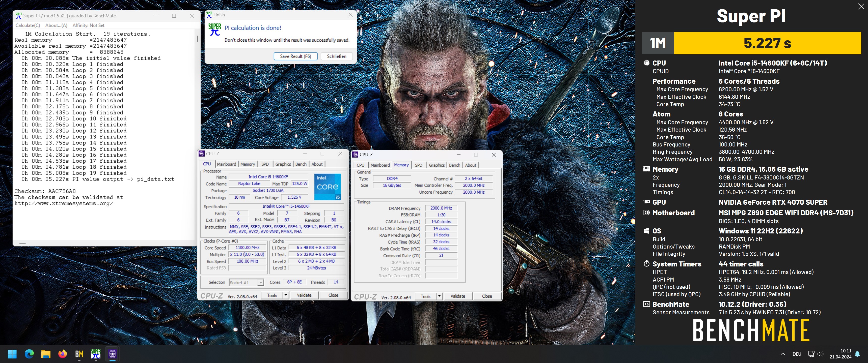Open Socket #1 selection dropdown
This screenshot has width=868, height=363.
point(246,282)
